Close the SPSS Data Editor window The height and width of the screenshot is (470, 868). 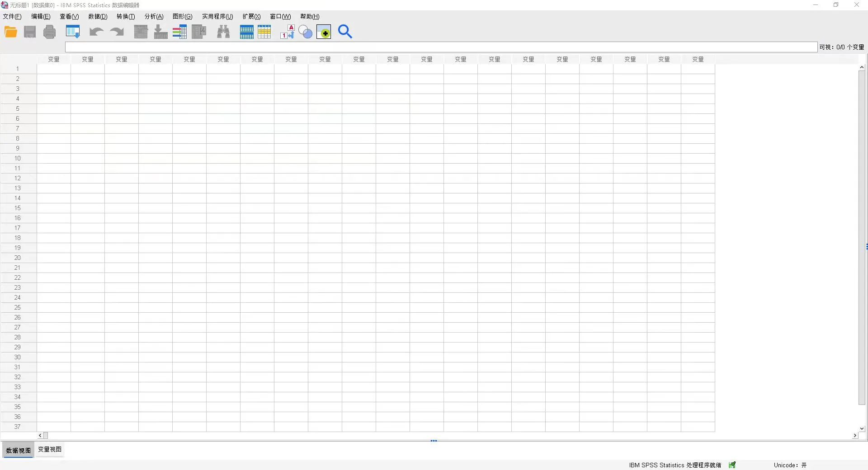point(857,5)
